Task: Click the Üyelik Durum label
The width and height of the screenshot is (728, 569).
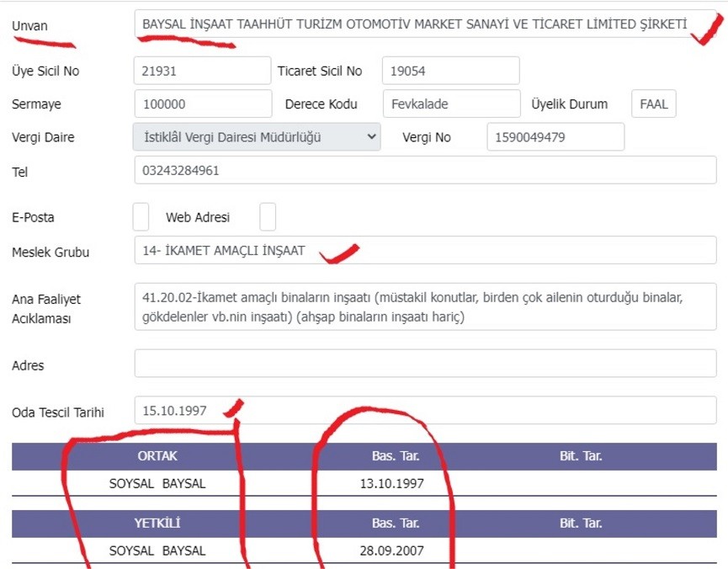Action: tap(570, 104)
